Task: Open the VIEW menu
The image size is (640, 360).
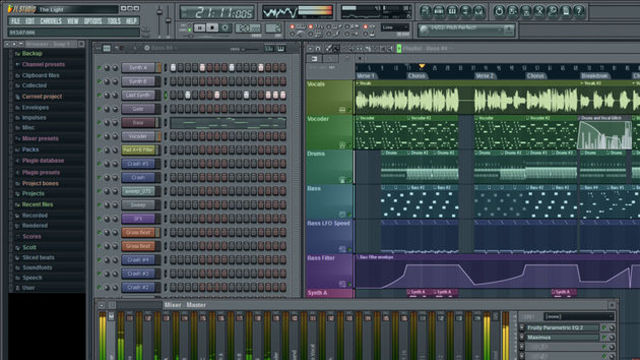Action: tap(72, 21)
